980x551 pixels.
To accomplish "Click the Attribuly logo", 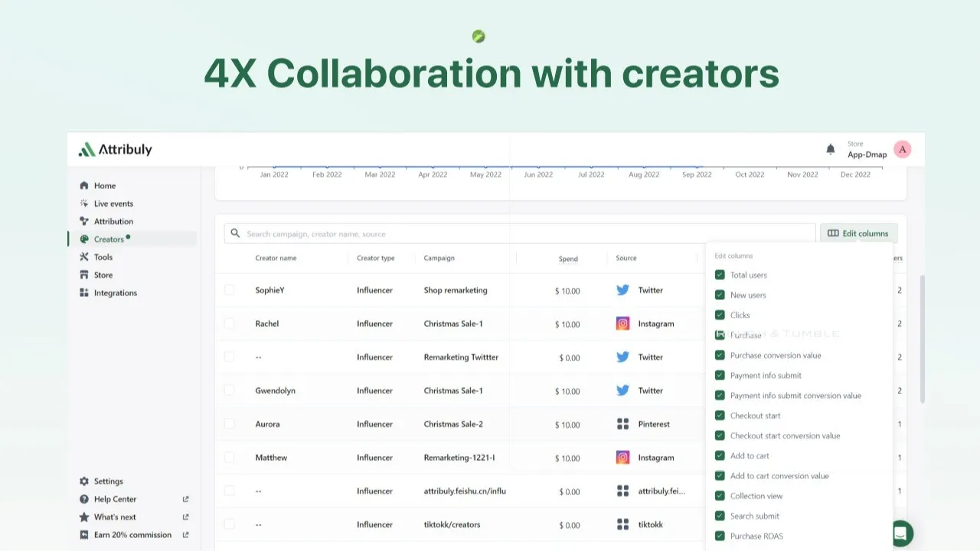I will (x=116, y=149).
